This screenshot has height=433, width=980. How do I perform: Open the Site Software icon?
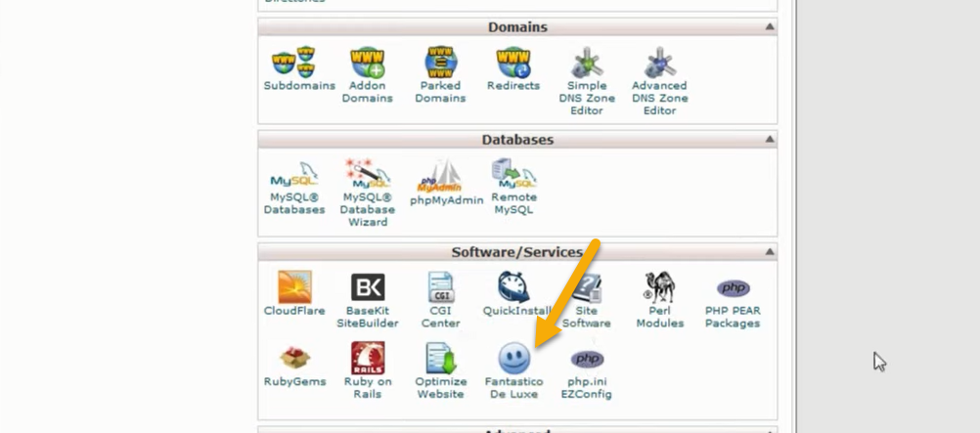(x=587, y=288)
